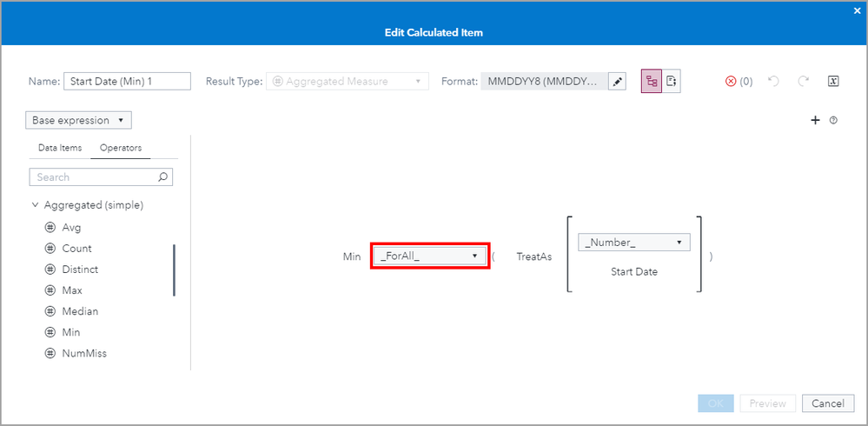Click the operators list scrollbar
This screenshot has width=868, height=426.
[174, 270]
